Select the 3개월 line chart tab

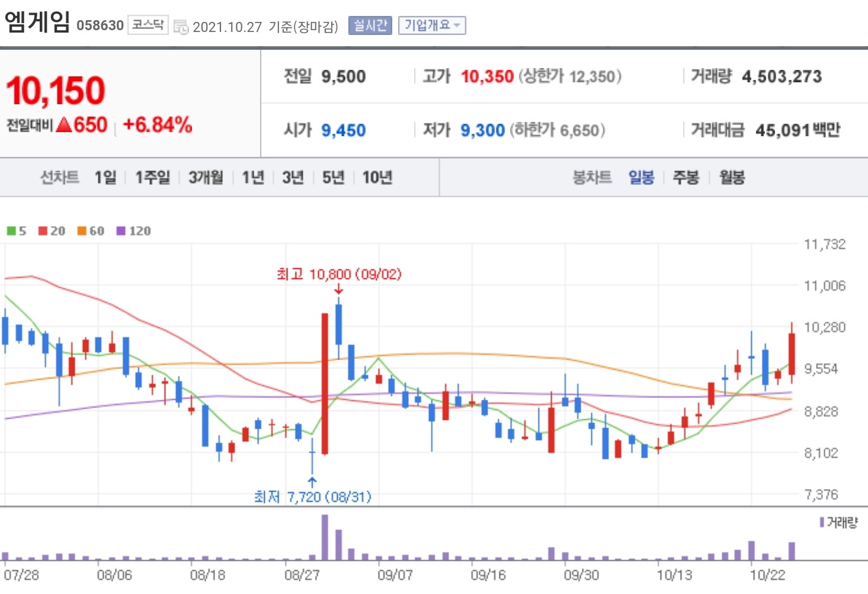click(x=206, y=177)
